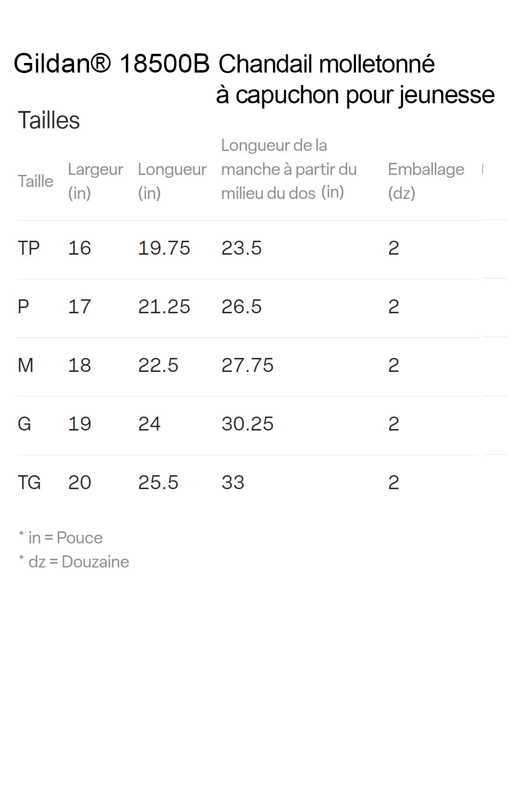Click the M size row label
Image resolution: width=527 pixels, height=812 pixels.
(x=25, y=366)
